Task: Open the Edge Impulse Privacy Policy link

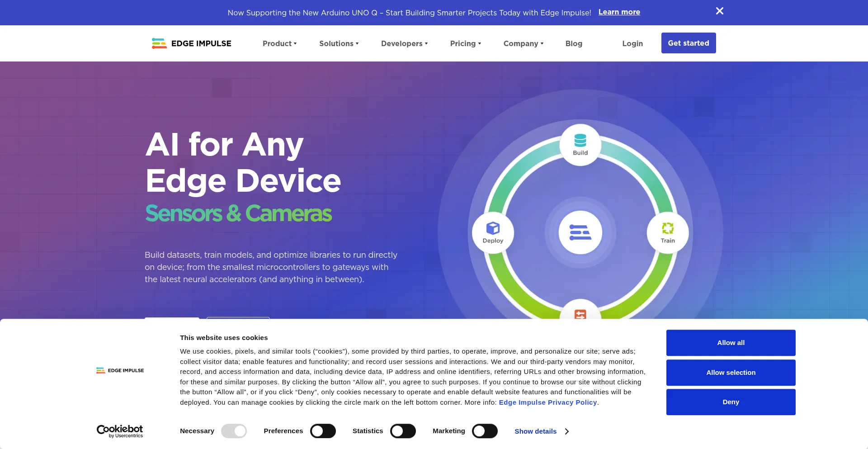Action: pos(547,402)
